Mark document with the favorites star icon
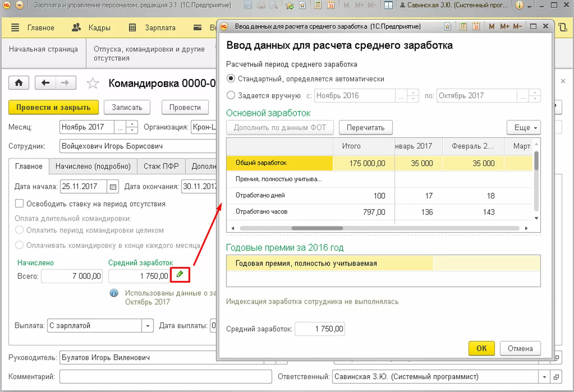Image resolution: width=574 pixels, height=392 pixels. [x=93, y=84]
